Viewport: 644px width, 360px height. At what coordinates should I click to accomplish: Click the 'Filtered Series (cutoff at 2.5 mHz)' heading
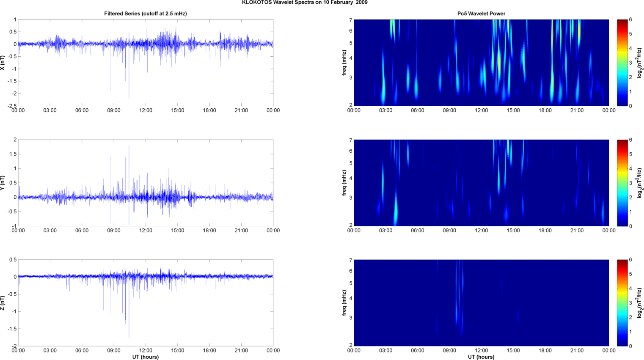pos(146,14)
